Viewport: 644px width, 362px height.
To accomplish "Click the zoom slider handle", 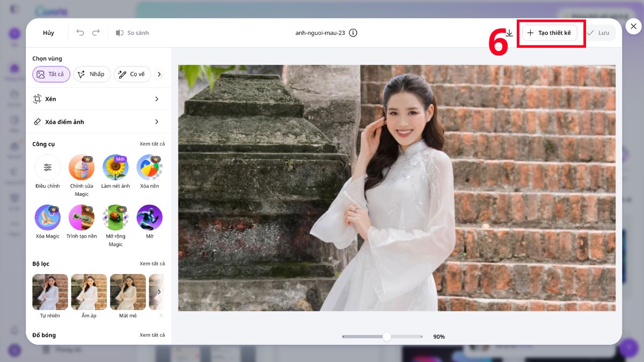I will point(386,336).
